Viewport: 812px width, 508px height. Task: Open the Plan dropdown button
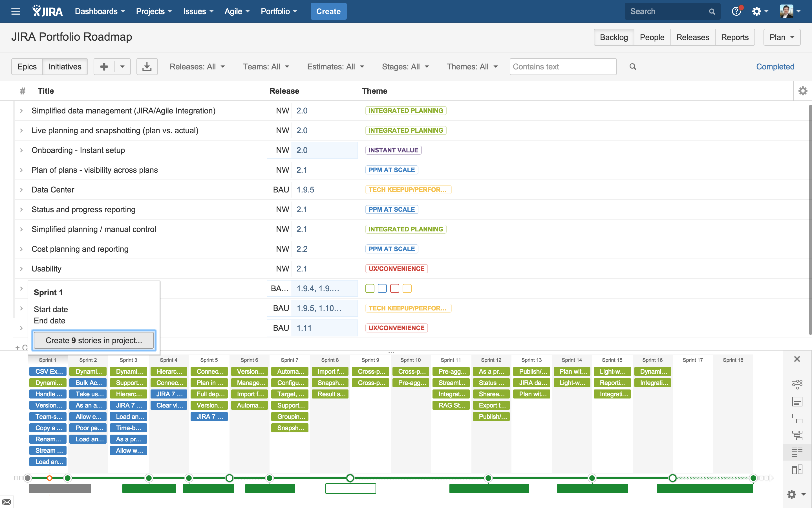[x=782, y=37]
